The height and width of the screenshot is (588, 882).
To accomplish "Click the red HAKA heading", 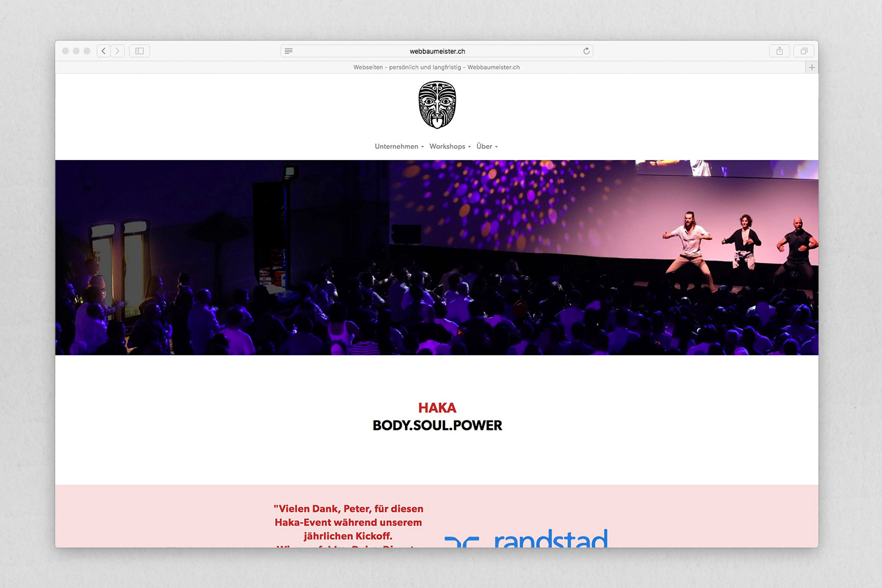I will coord(437,407).
